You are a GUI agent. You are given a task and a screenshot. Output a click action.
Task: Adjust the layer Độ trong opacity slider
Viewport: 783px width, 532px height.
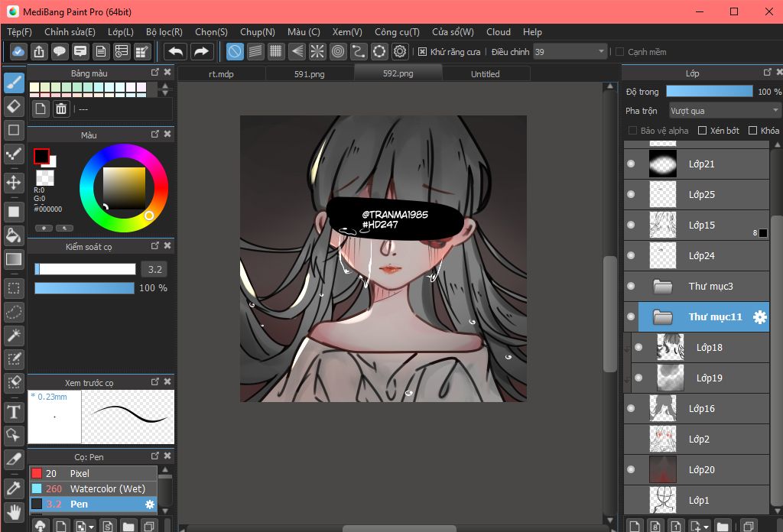pyautogui.click(x=709, y=91)
